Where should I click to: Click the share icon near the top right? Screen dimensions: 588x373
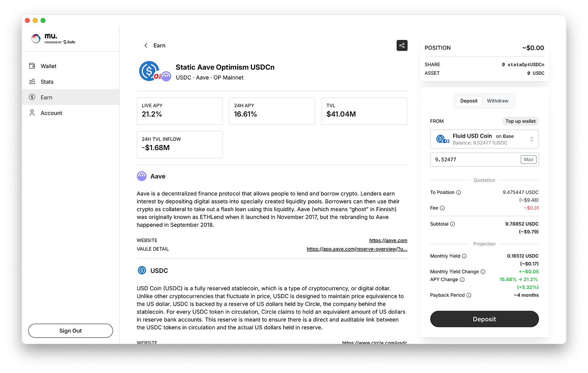402,45
